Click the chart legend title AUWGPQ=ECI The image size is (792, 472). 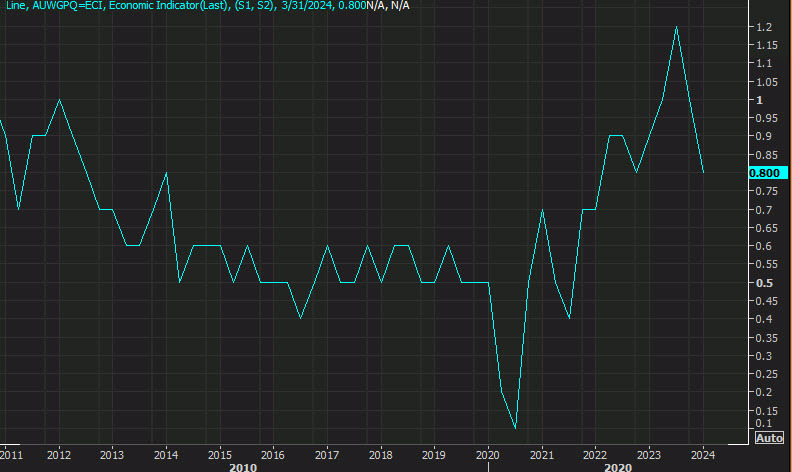click(68, 6)
